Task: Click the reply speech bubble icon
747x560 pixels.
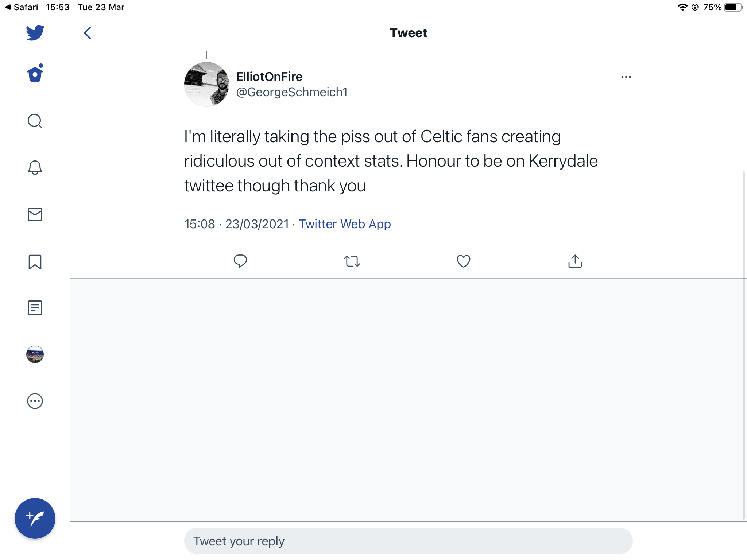Action: tap(240, 261)
